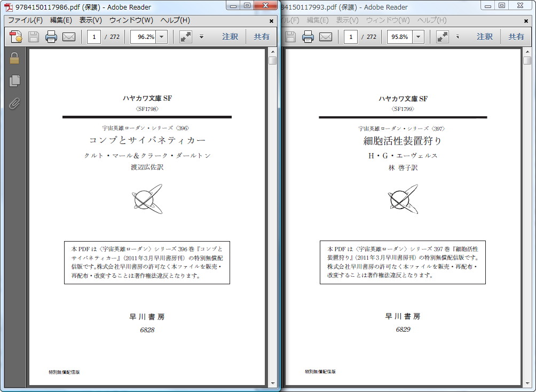Click the 共有 button in the right window

point(516,37)
